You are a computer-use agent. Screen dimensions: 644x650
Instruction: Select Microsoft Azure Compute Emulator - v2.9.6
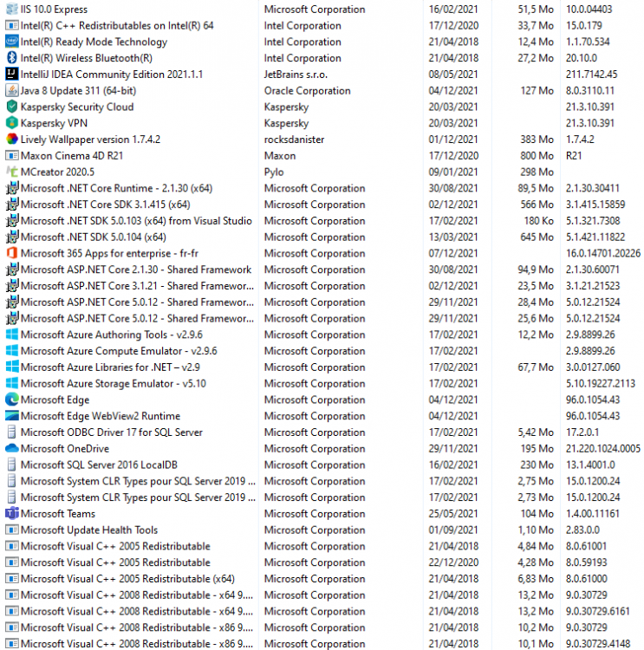[x=119, y=351]
